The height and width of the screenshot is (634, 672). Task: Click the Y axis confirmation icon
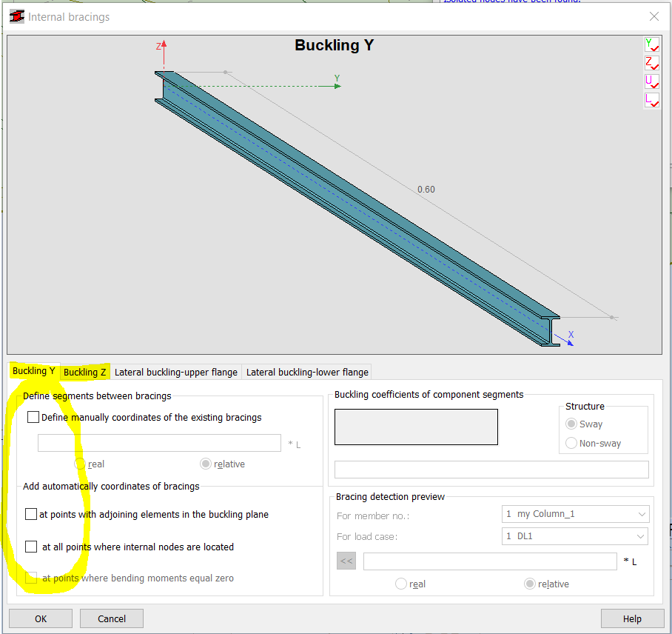click(x=651, y=44)
